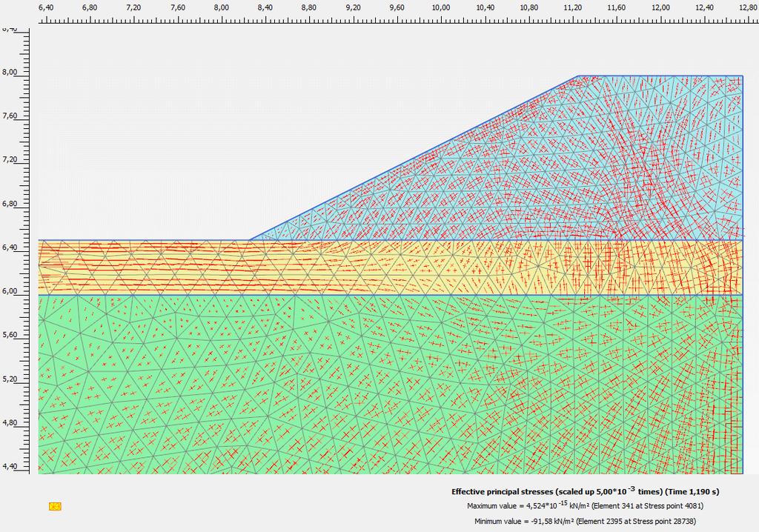Image resolution: width=759 pixels, height=532 pixels.
Task: Click the 12,80 mark on the horizontal ruler
Action: (x=749, y=7)
